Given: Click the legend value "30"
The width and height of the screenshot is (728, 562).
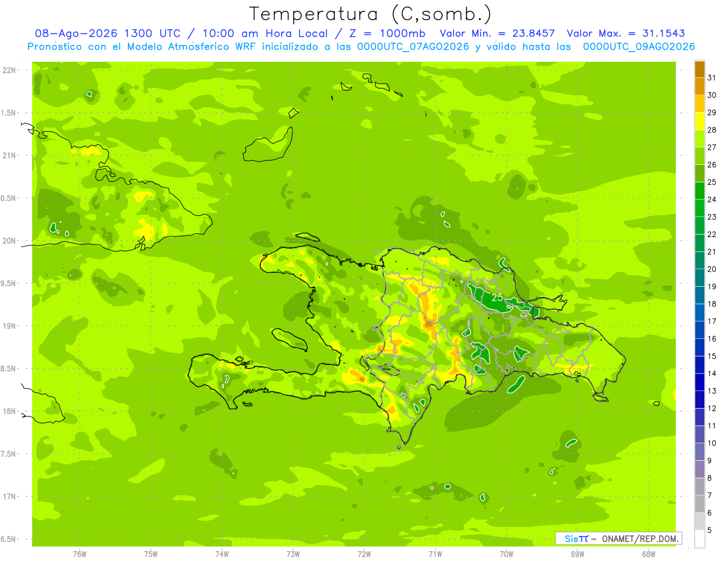Looking at the screenshot, I should click(x=712, y=95).
